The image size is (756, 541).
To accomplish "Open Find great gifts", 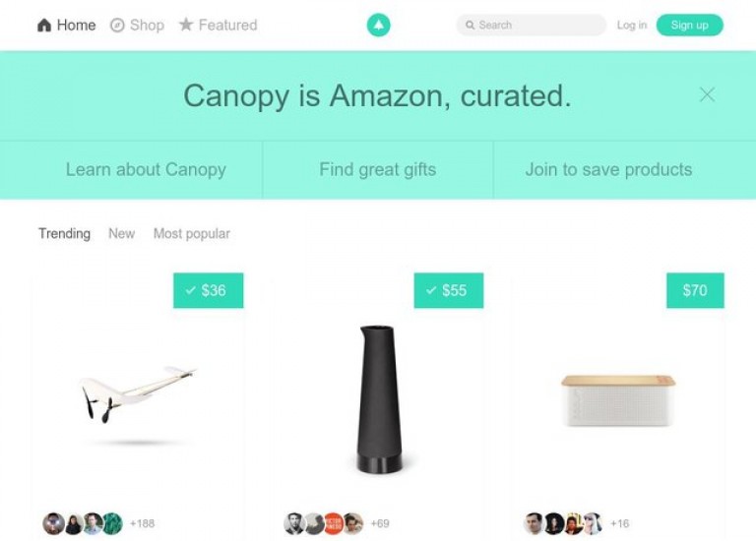I will [378, 169].
